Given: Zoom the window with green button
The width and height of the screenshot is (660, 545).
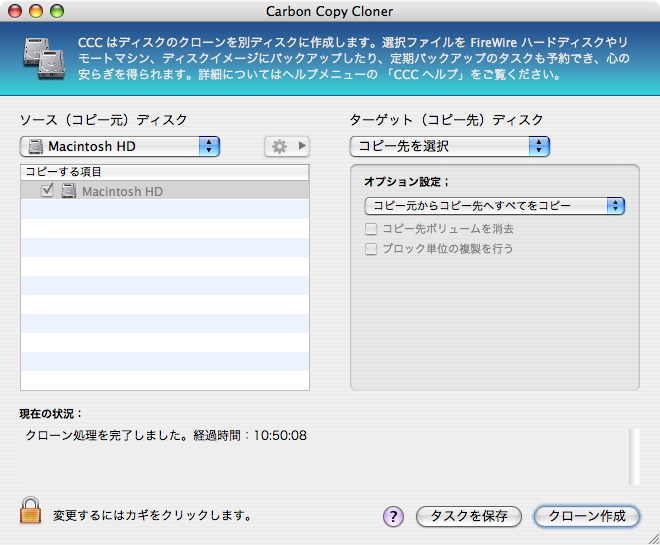Looking at the screenshot, I should pyautogui.click(x=57, y=11).
